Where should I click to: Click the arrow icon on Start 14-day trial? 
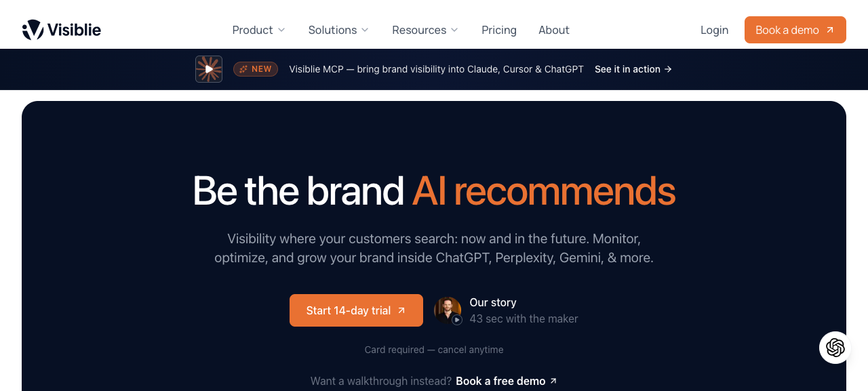tap(401, 310)
